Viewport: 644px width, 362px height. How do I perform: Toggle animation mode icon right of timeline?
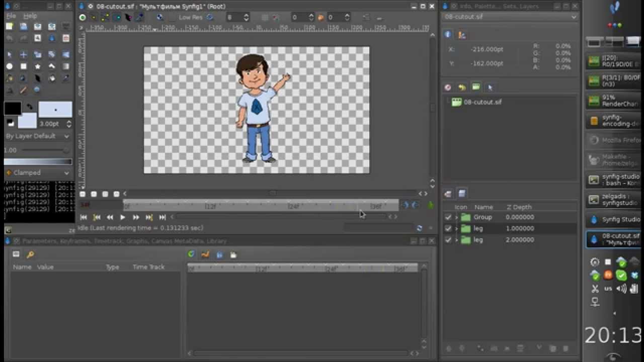(x=430, y=205)
